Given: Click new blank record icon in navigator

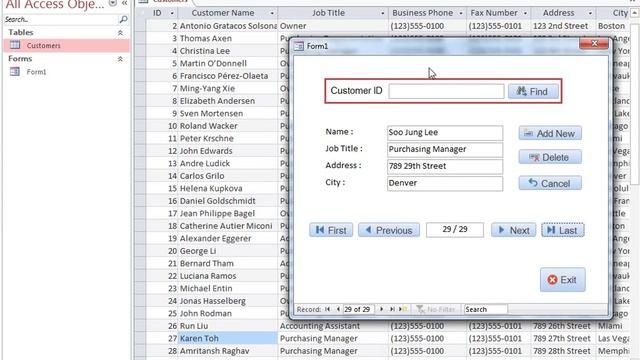Looking at the screenshot, I should click(x=403, y=309).
